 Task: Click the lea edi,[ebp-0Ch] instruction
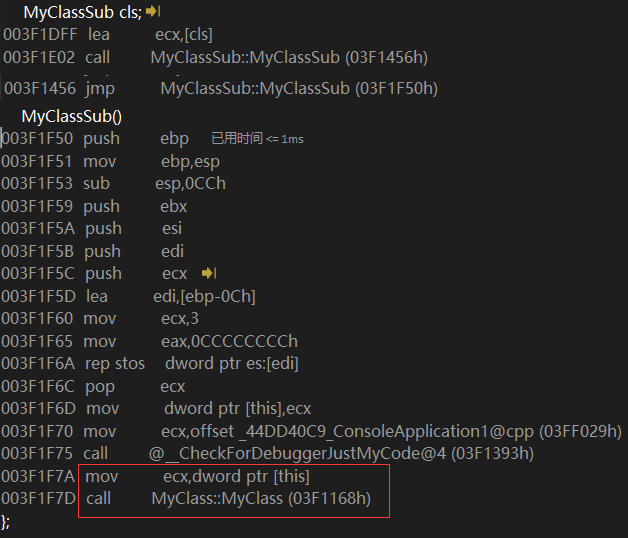pyautogui.click(x=128, y=297)
